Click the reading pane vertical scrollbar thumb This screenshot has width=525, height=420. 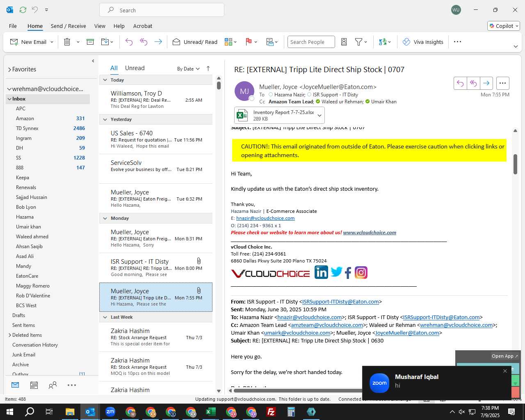[x=515, y=164]
